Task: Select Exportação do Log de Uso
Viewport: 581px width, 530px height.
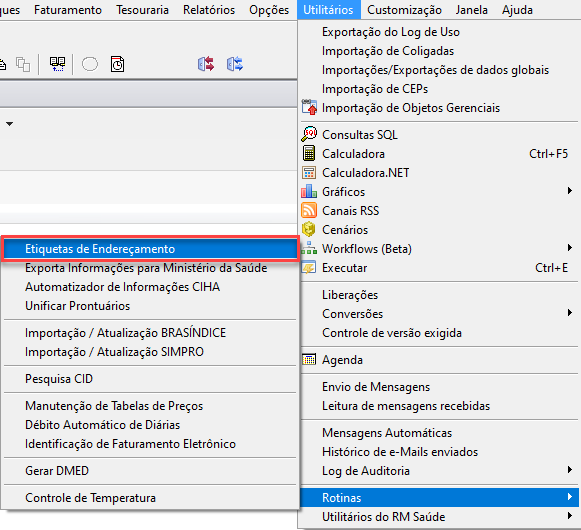Action: pyautogui.click(x=439, y=32)
